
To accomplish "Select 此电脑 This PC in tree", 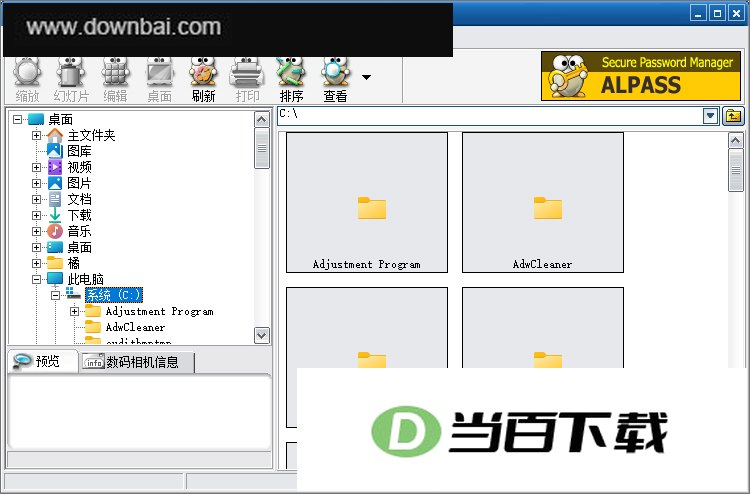I will pyautogui.click(x=85, y=279).
